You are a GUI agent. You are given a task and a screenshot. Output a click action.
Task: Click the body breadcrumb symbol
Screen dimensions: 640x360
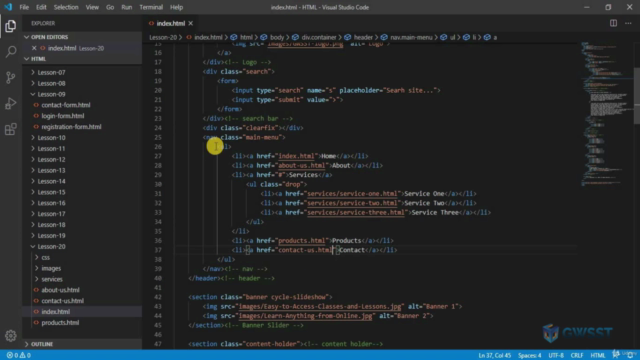coord(272,37)
